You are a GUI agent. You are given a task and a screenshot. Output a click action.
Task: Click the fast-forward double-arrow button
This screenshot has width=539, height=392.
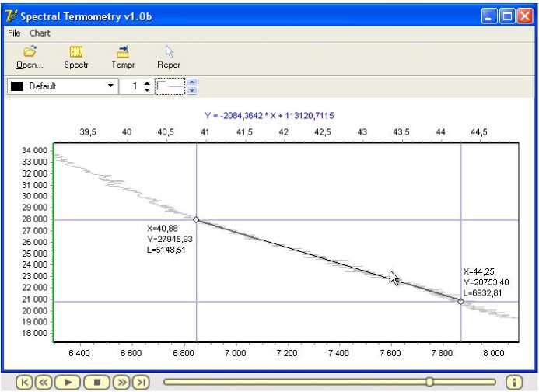point(121,382)
